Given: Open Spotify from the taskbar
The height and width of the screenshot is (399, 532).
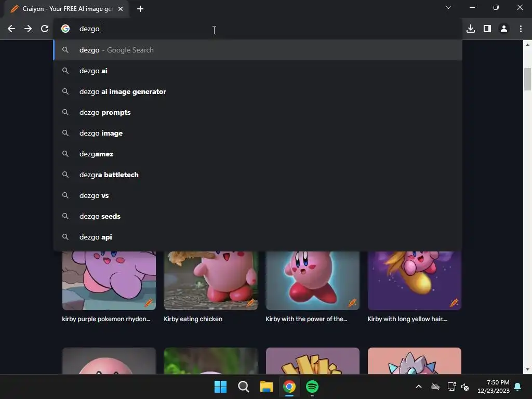Looking at the screenshot, I should tap(312, 387).
